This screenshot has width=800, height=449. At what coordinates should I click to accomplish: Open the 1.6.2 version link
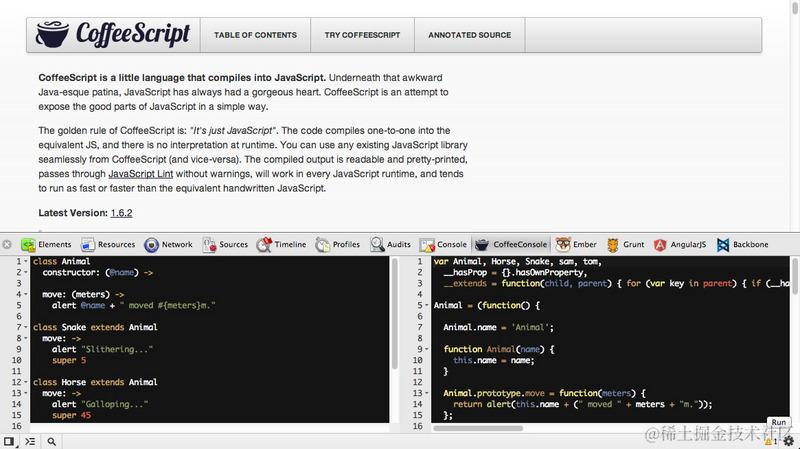pos(121,213)
